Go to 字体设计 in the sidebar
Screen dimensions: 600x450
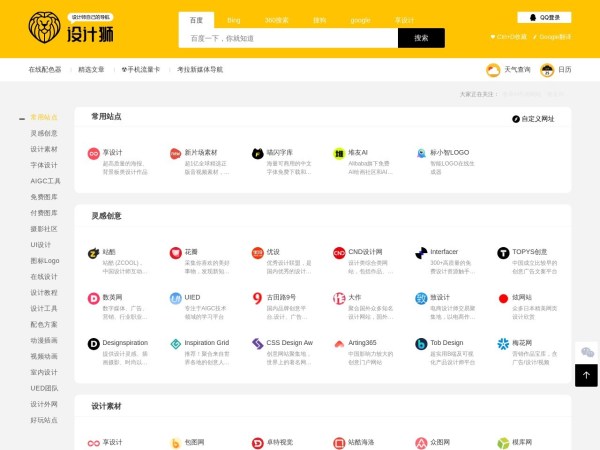[44, 165]
